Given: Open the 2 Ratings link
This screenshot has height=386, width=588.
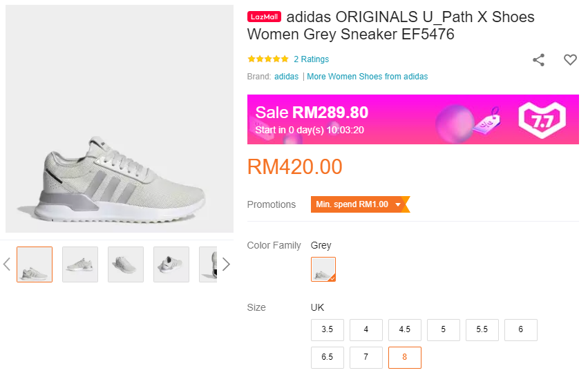Looking at the screenshot, I should point(311,59).
